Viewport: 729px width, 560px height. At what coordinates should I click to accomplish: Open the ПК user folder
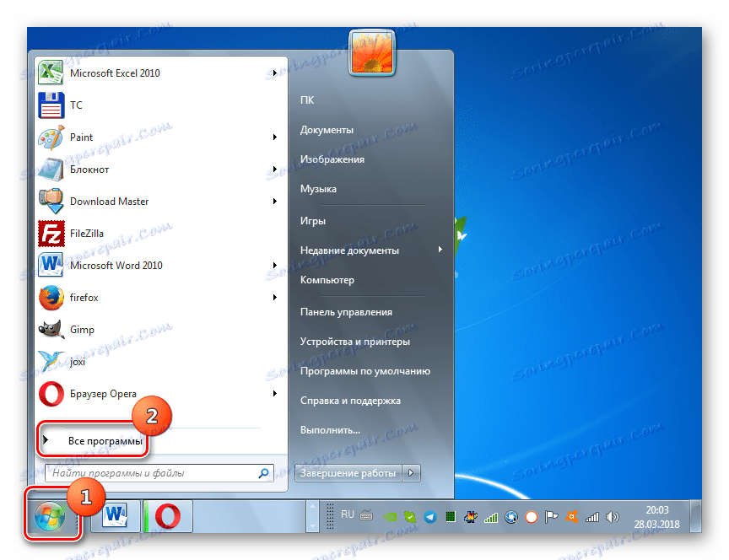point(307,100)
